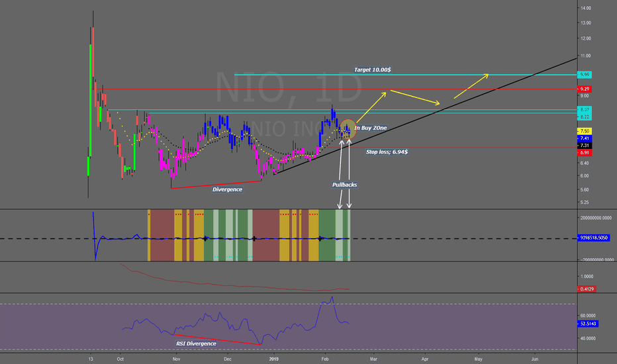Select the 'Stop loss; 6.94$' annotation
The width and height of the screenshot is (617, 364).
387,152
